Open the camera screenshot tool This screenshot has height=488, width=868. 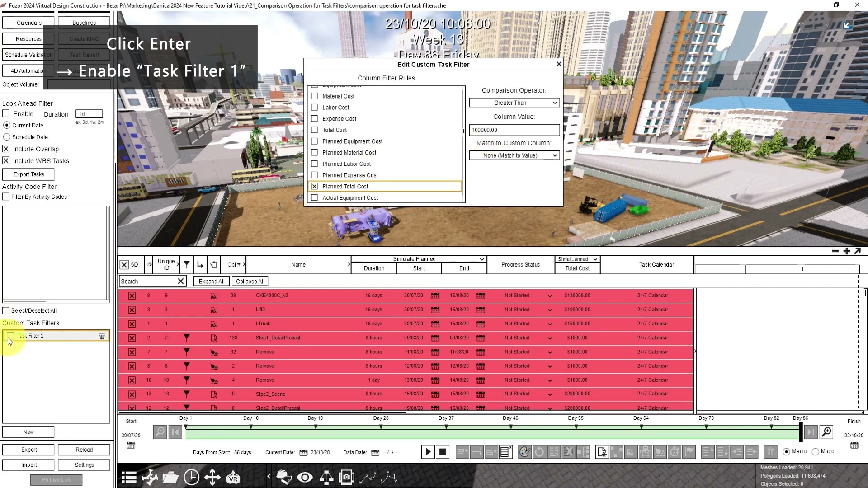[x=347, y=478]
